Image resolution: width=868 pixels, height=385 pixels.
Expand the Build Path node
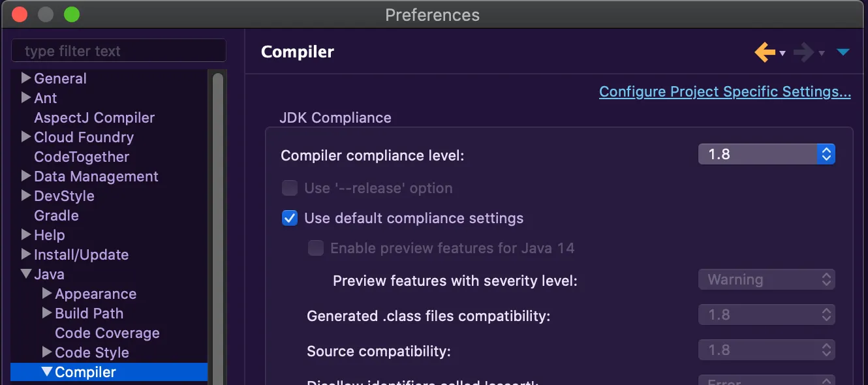[x=47, y=313]
